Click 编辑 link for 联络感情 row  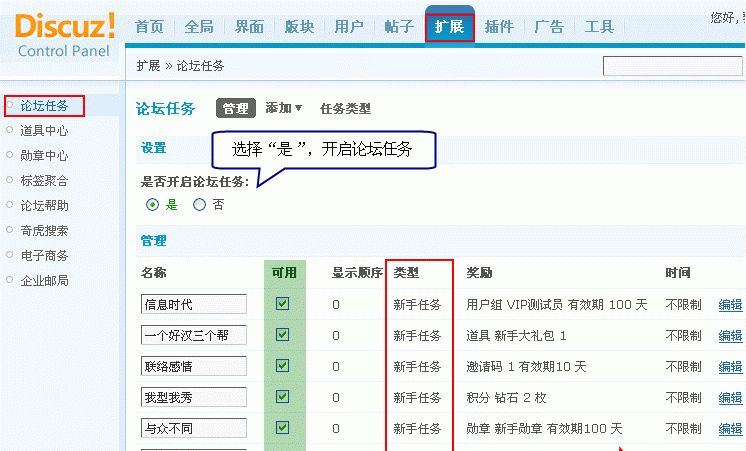pyautogui.click(x=730, y=366)
